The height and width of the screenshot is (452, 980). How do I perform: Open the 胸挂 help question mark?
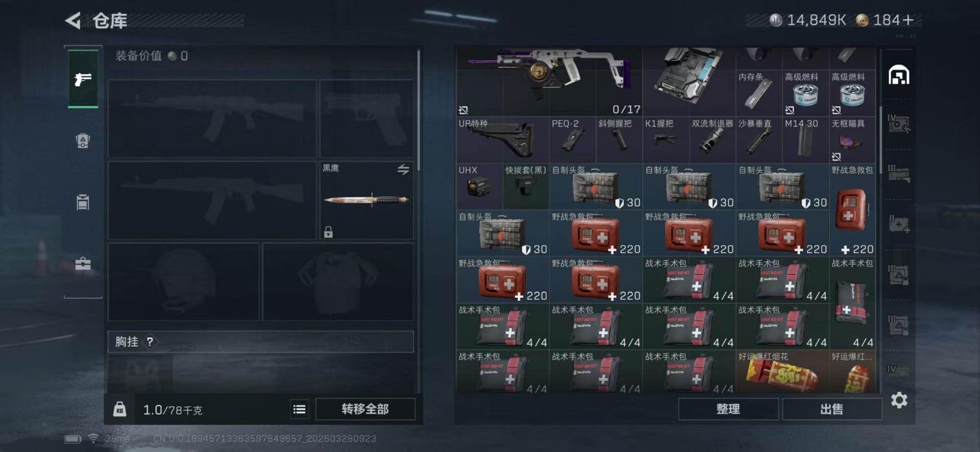150,342
